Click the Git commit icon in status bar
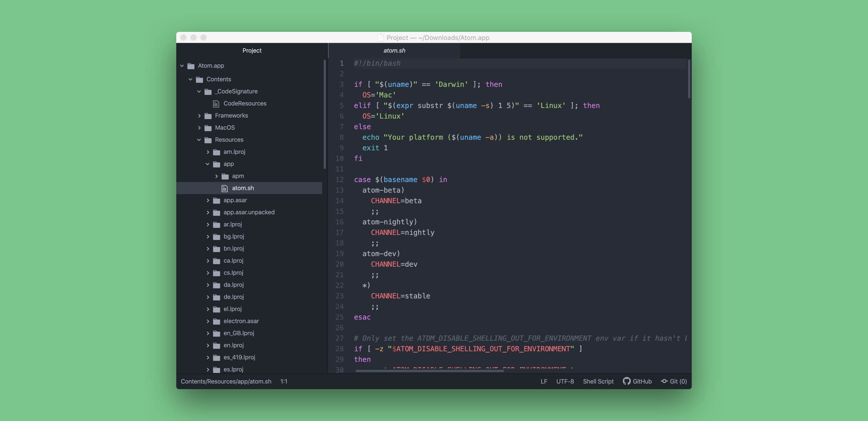868x421 pixels. click(664, 381)
